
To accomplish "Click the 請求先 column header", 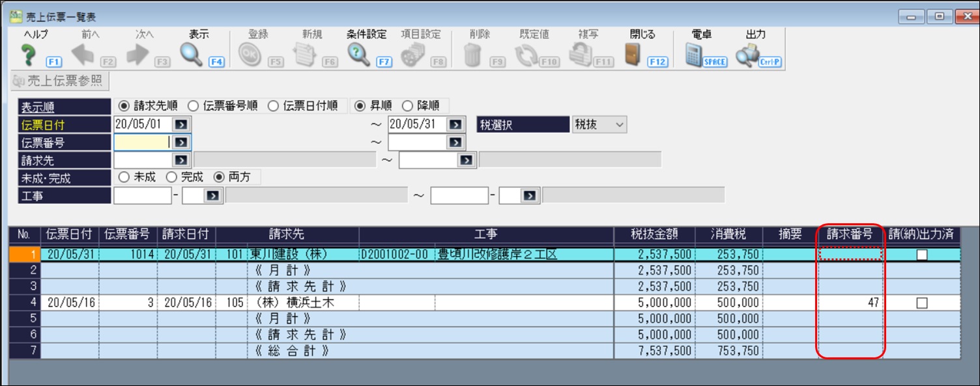I will click(287, 234).
